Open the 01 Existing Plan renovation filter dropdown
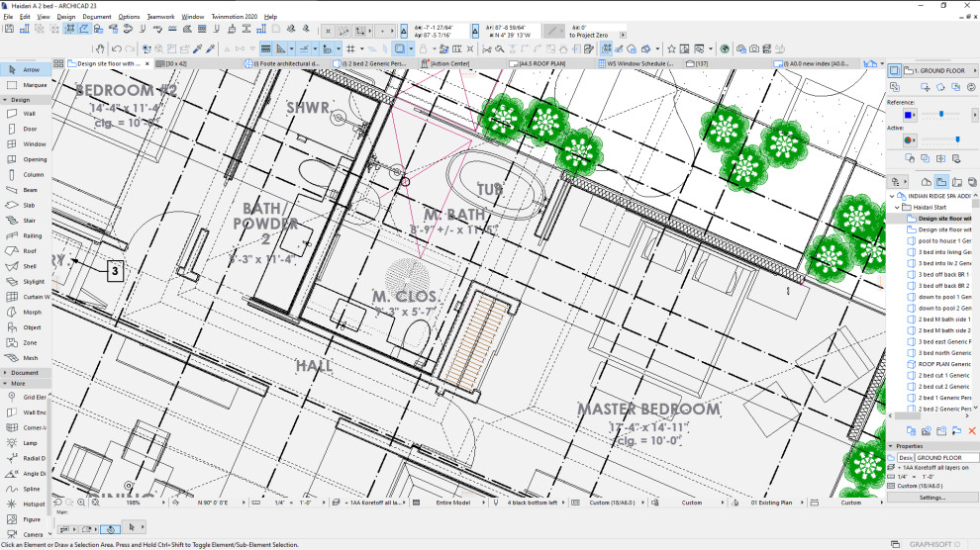The height and width of the screenshot is (550, 980). [769, 503]
